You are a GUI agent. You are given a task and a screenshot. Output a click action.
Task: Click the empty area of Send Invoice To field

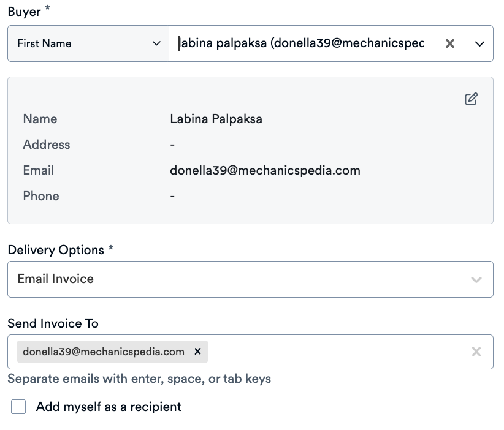pos(337,352)
